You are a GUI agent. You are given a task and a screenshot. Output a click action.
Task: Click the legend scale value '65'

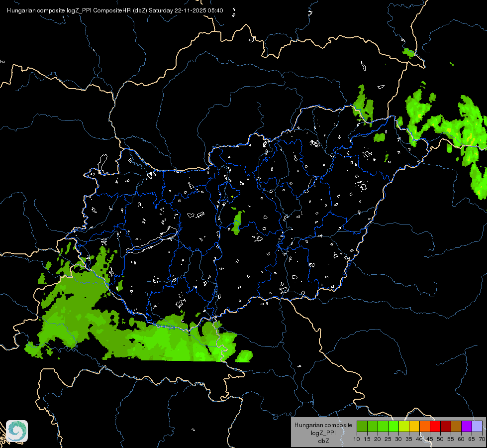click(x=472, y=440)
